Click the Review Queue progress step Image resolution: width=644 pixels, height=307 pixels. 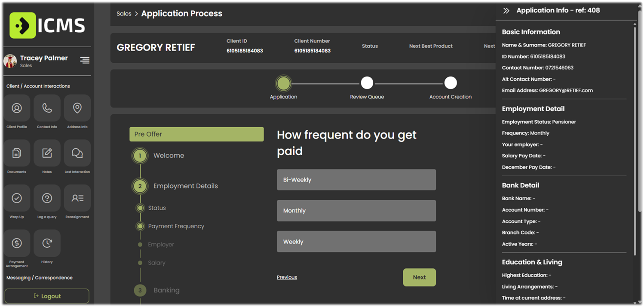(x=367, y=83)
